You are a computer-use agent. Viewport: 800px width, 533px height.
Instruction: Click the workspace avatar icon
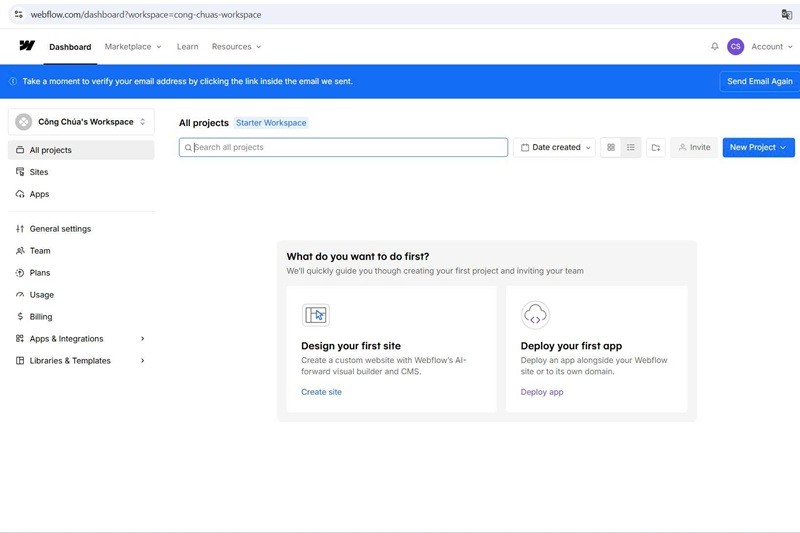pyautogui.click(x=23, y=122)
